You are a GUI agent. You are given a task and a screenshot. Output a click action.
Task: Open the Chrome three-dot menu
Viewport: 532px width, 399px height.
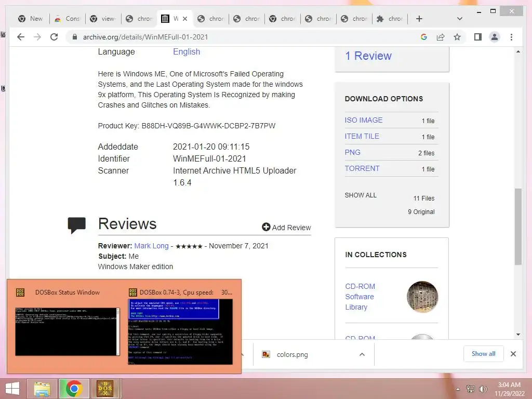tap(511, 37)
